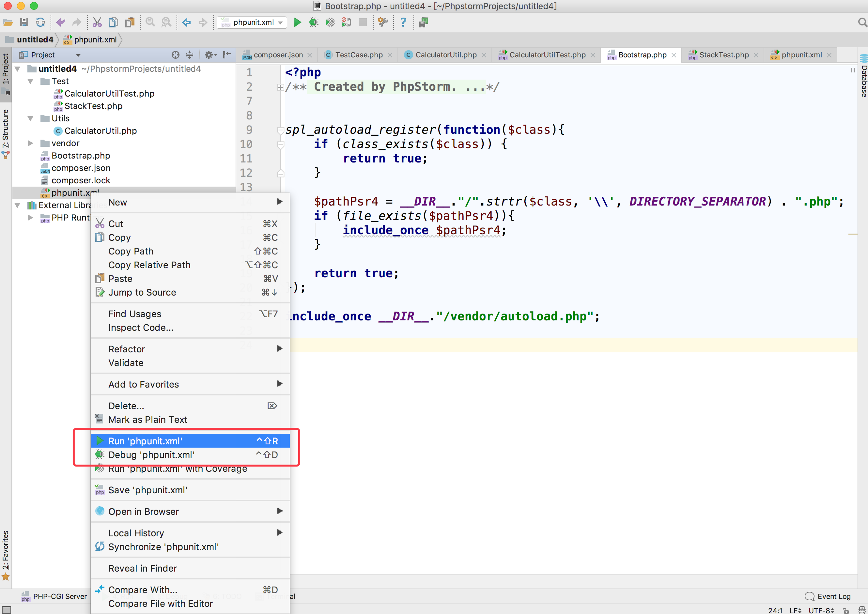Expand the vendor folder
The image size is (868, 614).
[x=30, y=143]
